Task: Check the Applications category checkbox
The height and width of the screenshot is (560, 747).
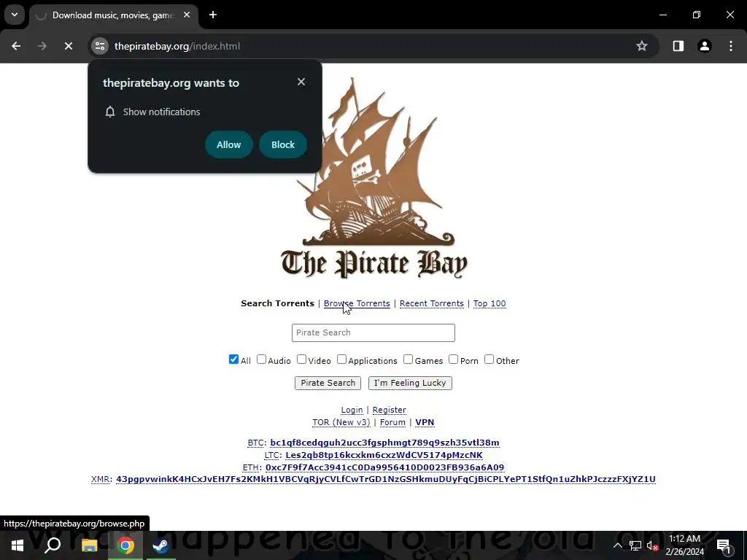Action: click(341, 359)
